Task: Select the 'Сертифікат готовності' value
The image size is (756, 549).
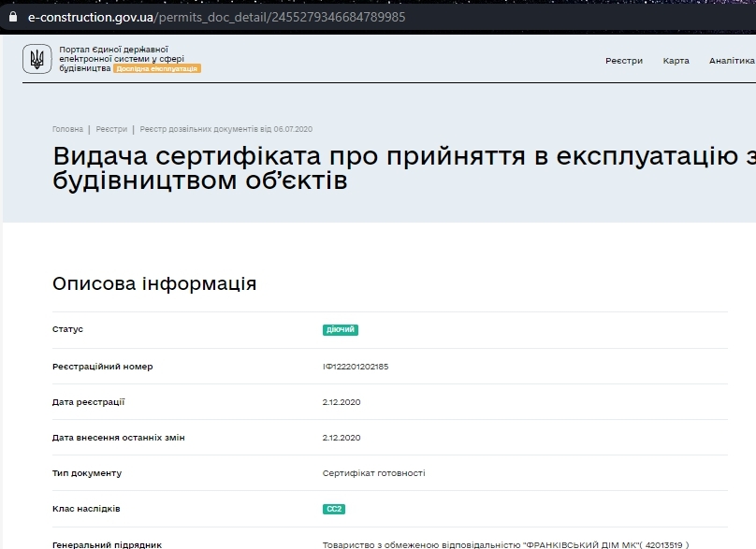Action: pos(373,473)
